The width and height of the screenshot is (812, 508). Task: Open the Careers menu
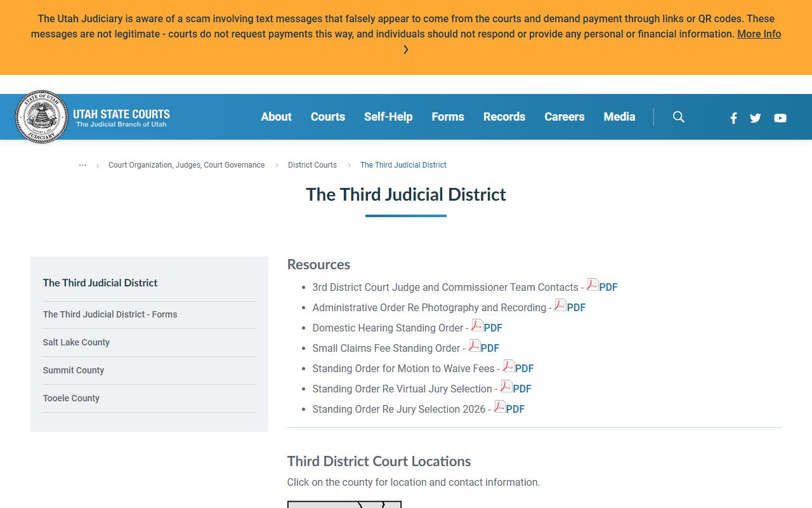click(x=565, y=117)
